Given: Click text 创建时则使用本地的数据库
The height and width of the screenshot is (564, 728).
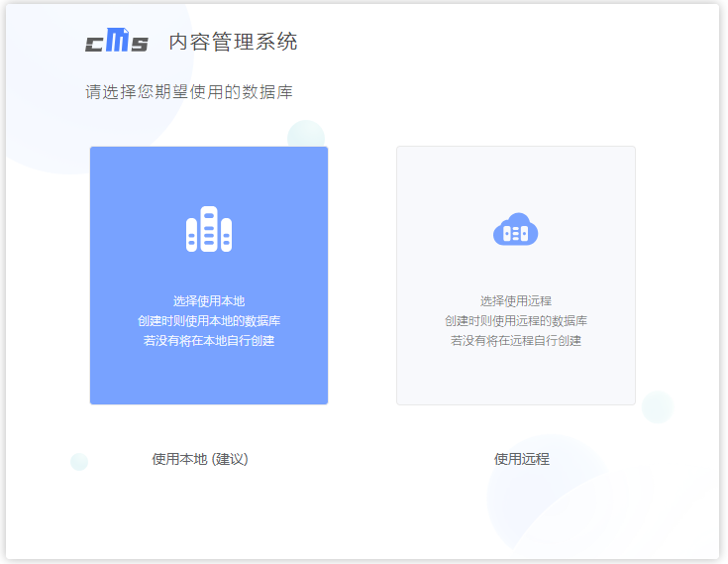Looking at the screenshot, I should 209,321.
